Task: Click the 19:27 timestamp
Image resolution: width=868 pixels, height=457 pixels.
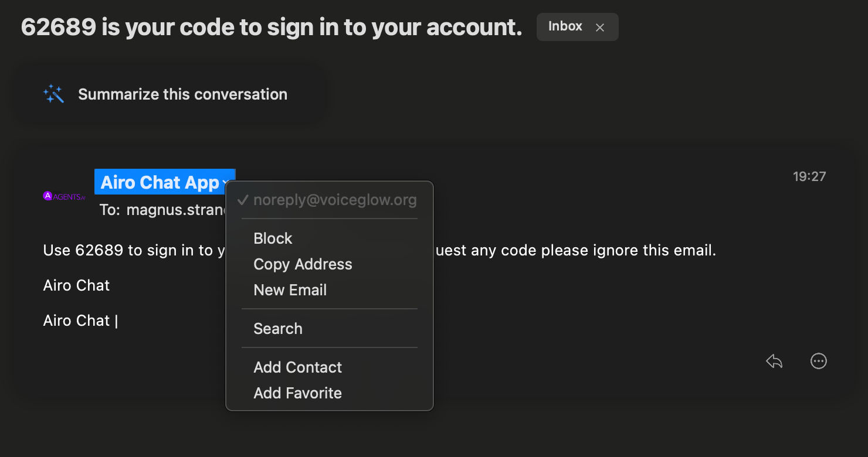Action: click(809, 176)
